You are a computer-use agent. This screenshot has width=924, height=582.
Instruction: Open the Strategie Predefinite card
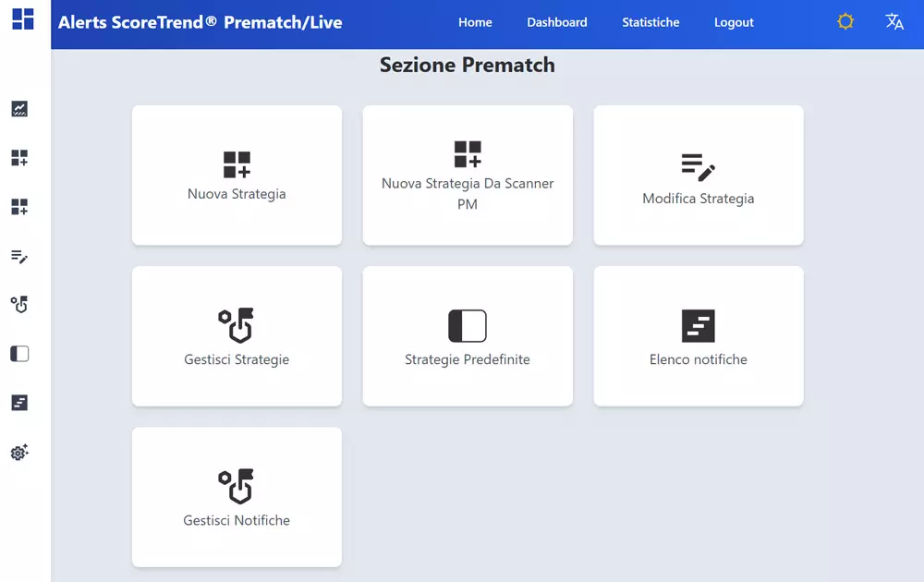[468, 336]
